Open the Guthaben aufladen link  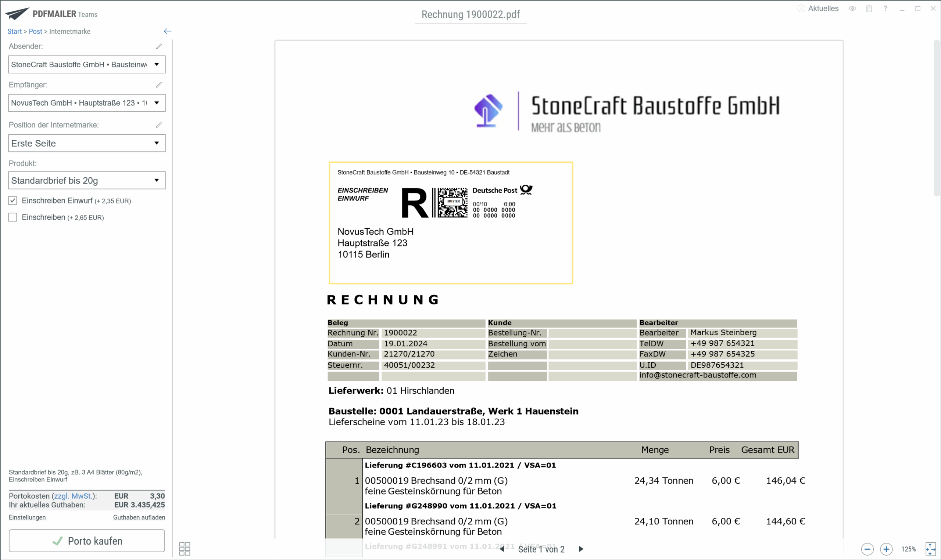click(139, 517)
